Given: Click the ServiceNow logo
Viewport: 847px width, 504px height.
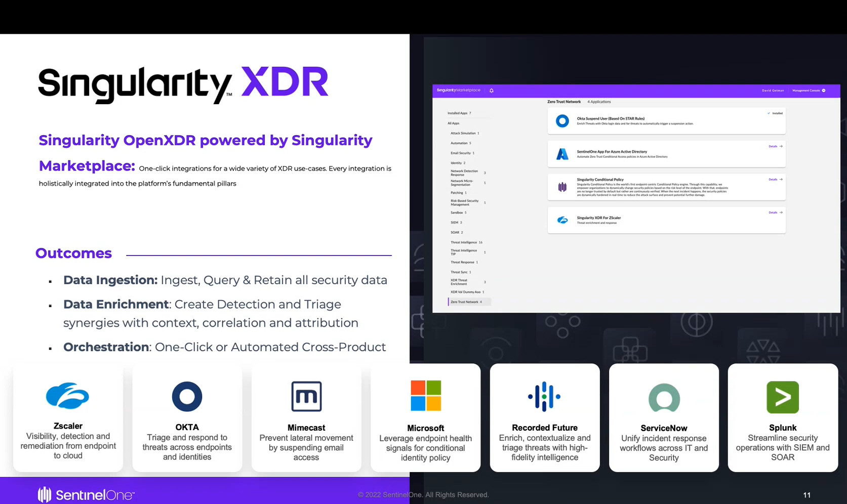Looking at the screenshot, I should pyautogui.click(x=664, y=398).
